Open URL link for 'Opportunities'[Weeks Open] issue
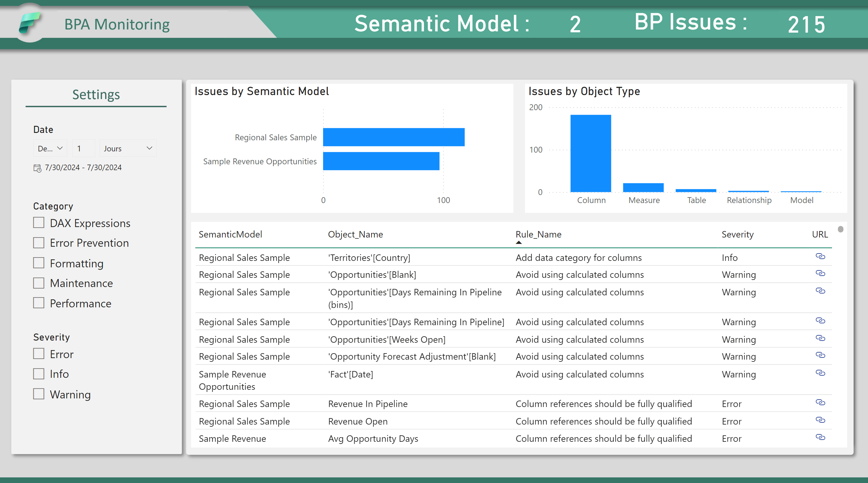Screen dimensions: 868x483 (821, 339)
